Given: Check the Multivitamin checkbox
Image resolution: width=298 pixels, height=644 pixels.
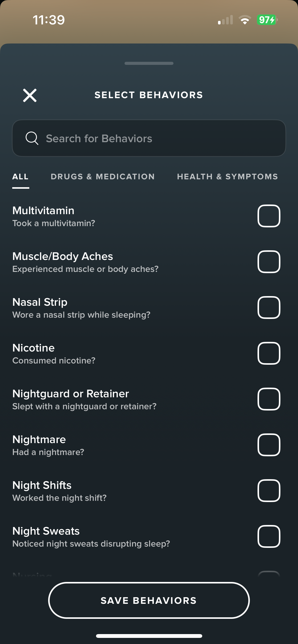Looking at the screenshot, I should click(269, 216).
